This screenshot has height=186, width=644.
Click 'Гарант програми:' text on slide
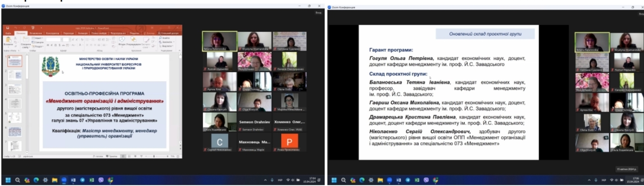(x=391, y=50)
